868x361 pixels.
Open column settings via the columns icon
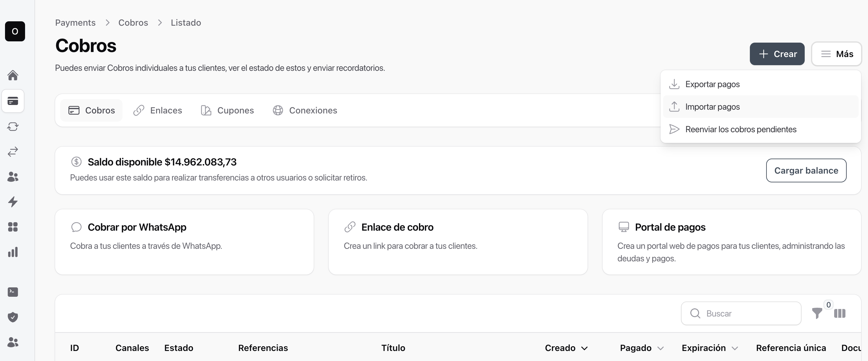click(x=840, y=313)
